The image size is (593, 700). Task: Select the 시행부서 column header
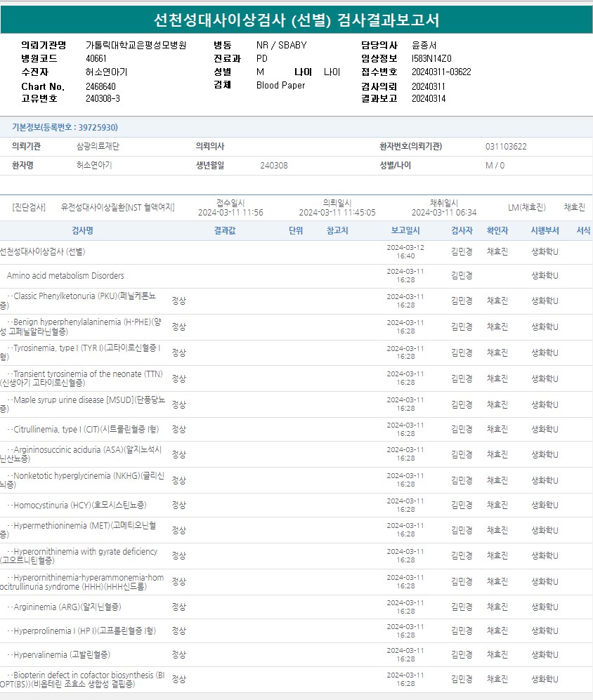click(545, 230)
